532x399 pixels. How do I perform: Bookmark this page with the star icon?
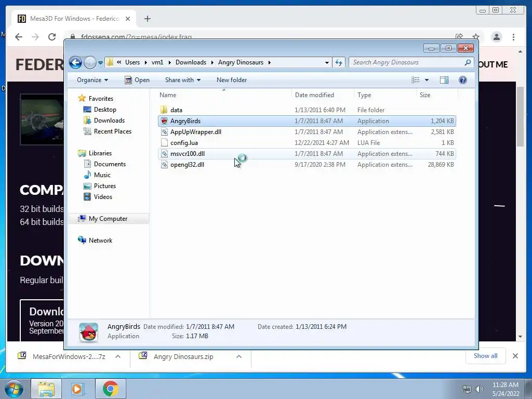click(x=476, y=37)
